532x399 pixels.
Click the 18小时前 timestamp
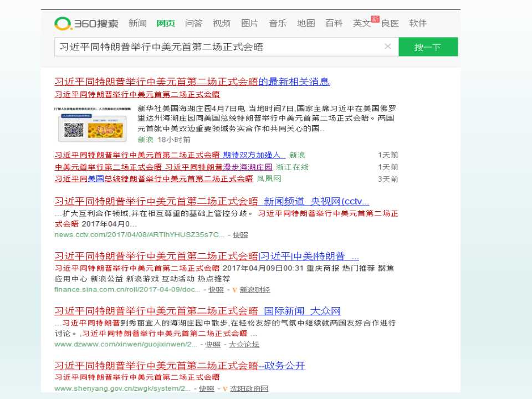coord(174,140)
